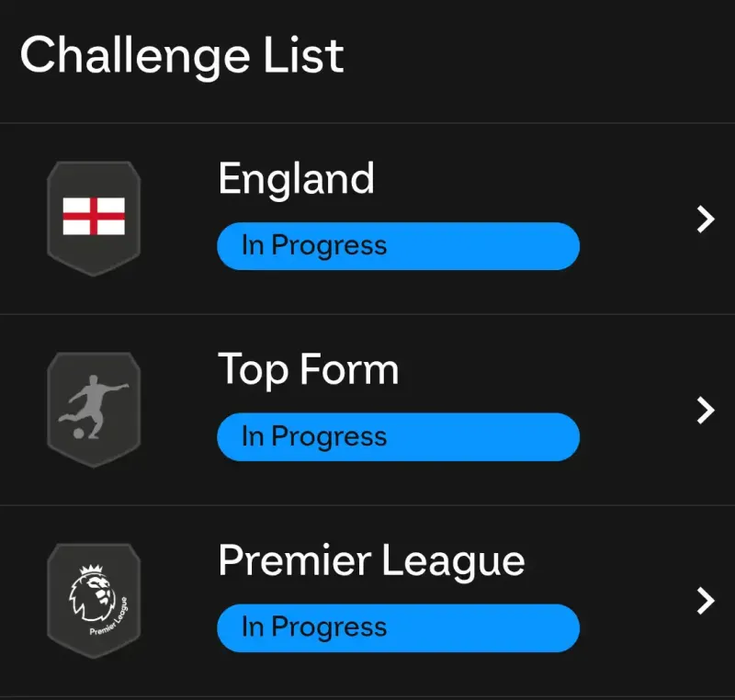Image resolution: width=735 pixels, height=700 pixels.
Task: Expand the England challenge via its chevron
Action: click(704, 220)
